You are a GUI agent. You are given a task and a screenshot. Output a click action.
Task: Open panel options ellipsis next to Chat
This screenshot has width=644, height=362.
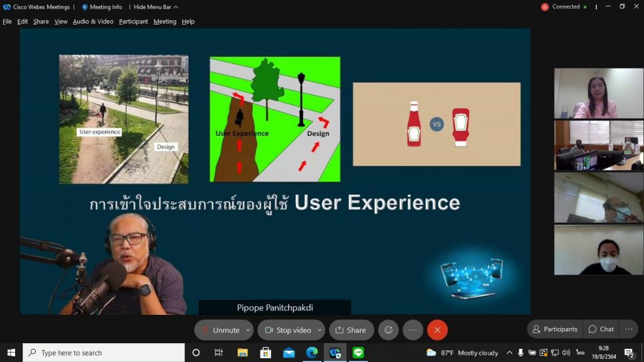coord(628,329)
